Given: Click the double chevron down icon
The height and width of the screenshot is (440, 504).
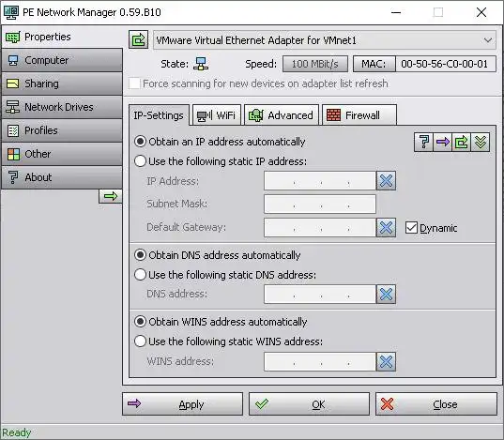Looking at the screenshot, I should pos(481,142).
